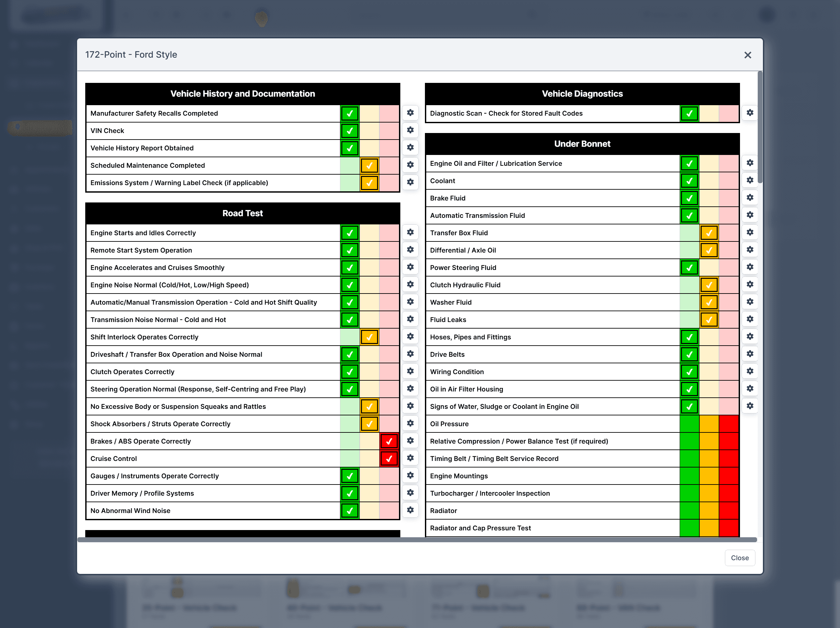Open settings gear for Coolant row
The height and width of the screenshot is (628, 840).
point(750,180)
